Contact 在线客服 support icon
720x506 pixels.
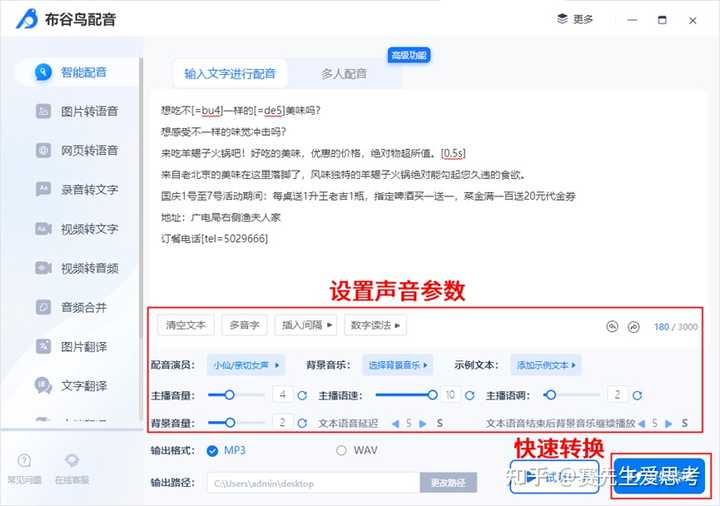(x=72, y=468)
